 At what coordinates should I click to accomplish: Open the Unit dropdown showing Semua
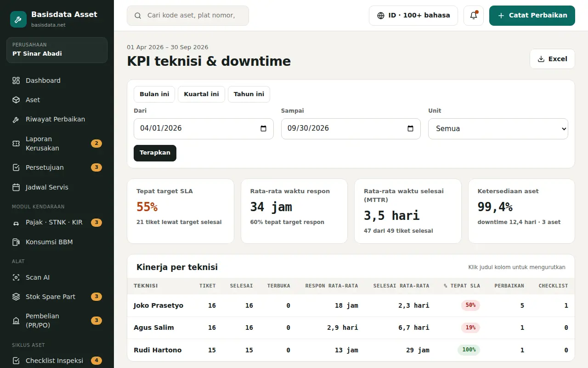click(498, 129)
